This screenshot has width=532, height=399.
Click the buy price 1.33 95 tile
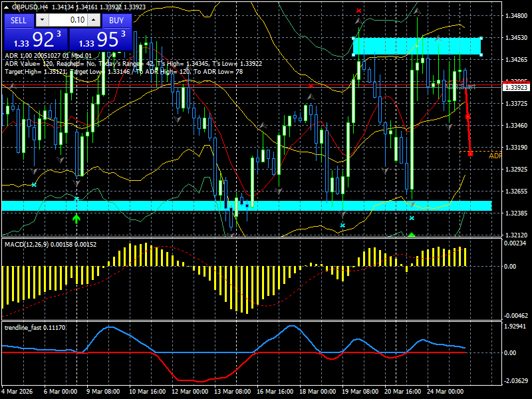tap(100, 39)
